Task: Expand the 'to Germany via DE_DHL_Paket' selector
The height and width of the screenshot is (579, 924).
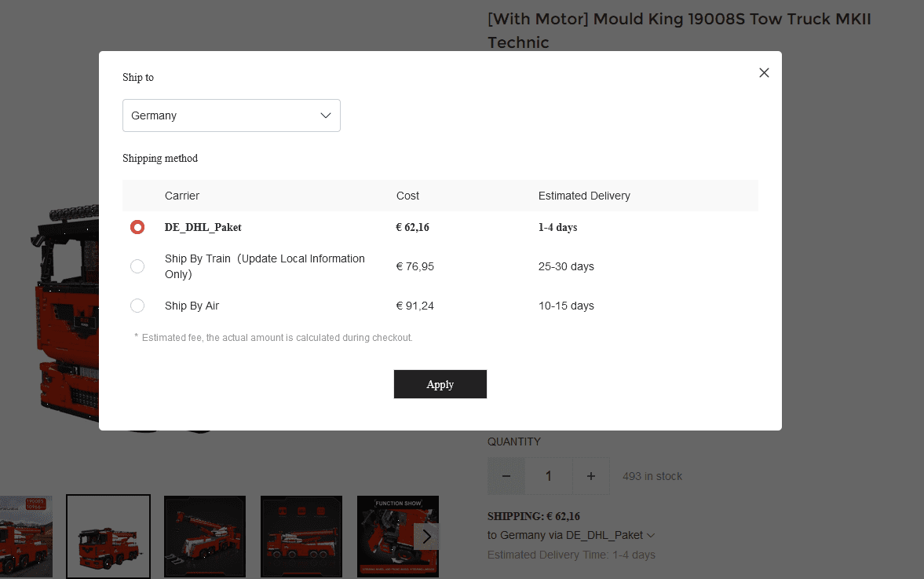Action: pyautogui.click(x=571, y=535)
